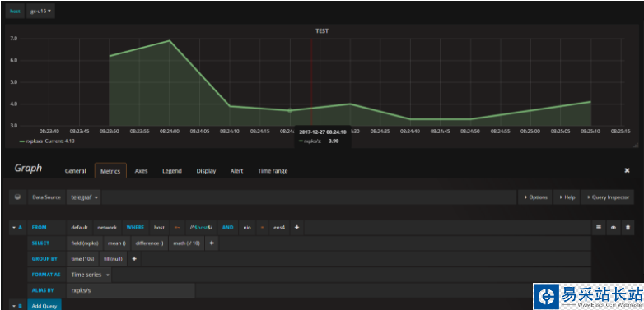The width and height of the screenshot is (644, 310).
Task: Click the difference () transformation part
Action: pos(150,243)
